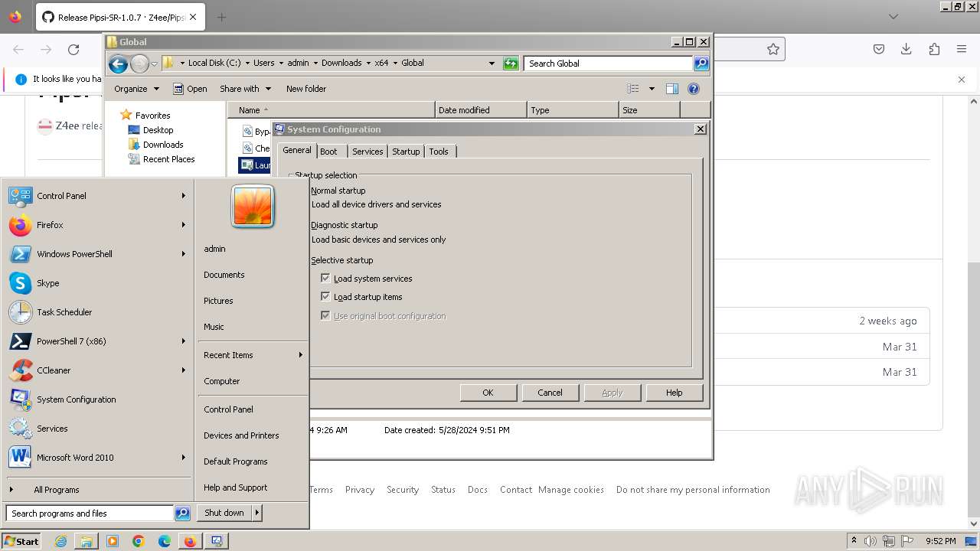Click All Programs in Start menu

tap(56, 490)
